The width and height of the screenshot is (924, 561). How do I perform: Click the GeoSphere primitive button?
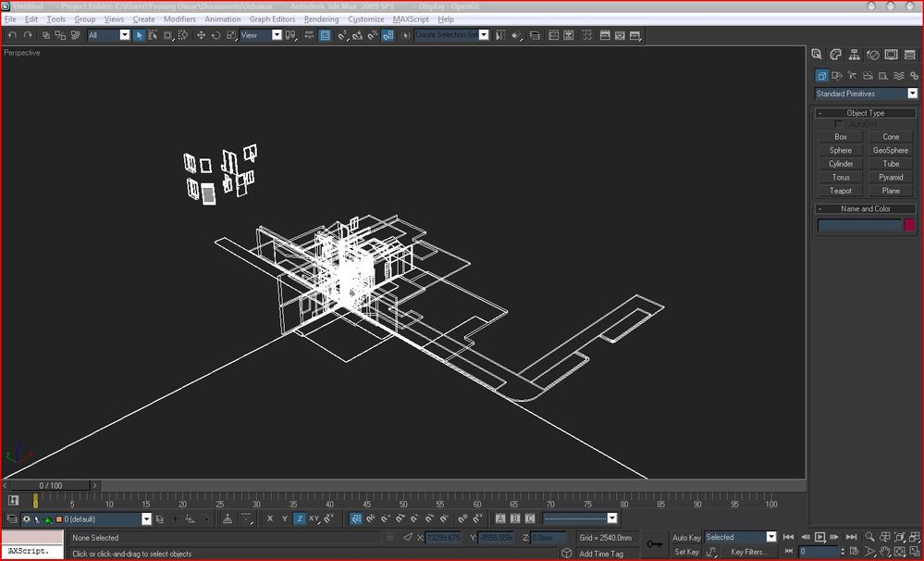[x=891, y=150]
